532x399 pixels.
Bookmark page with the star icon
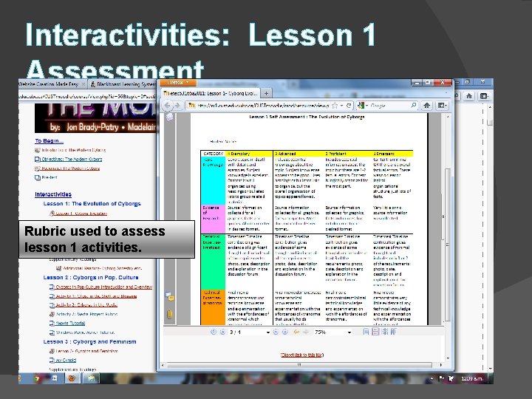[x=335, y=106]
